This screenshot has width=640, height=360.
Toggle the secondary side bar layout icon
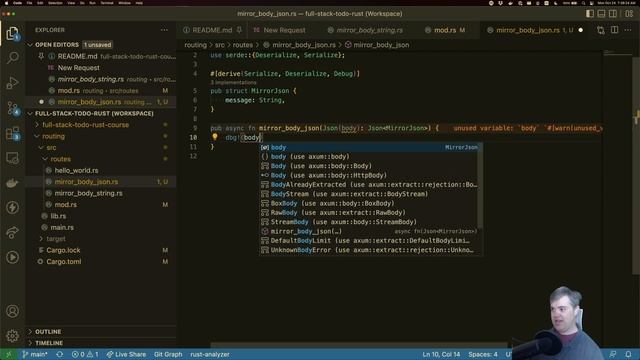[613, 13]
